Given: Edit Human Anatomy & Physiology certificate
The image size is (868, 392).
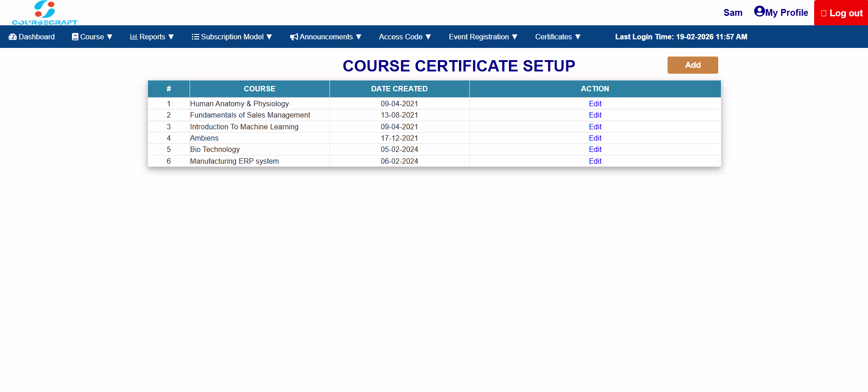Looking at the screenshot, I should click(595, 104).
